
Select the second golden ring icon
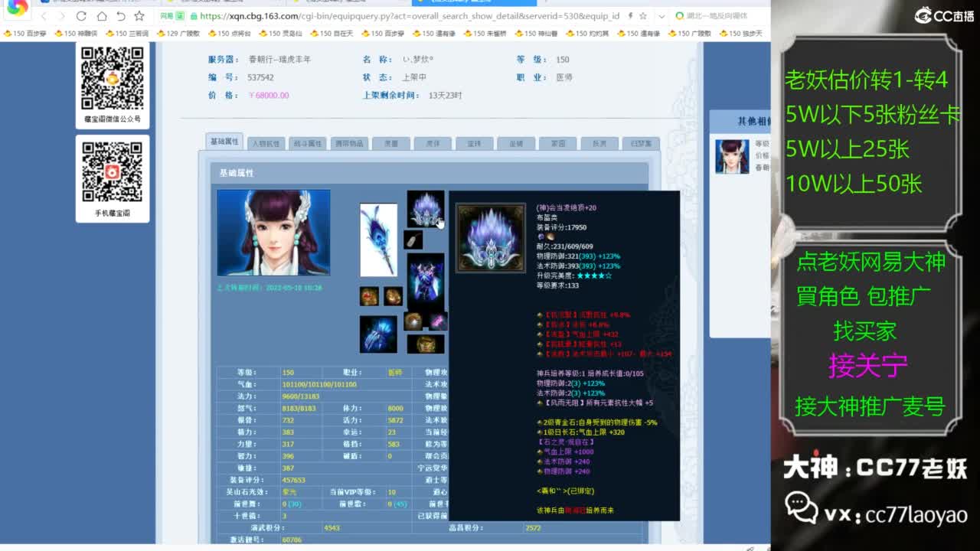[393, 296]
